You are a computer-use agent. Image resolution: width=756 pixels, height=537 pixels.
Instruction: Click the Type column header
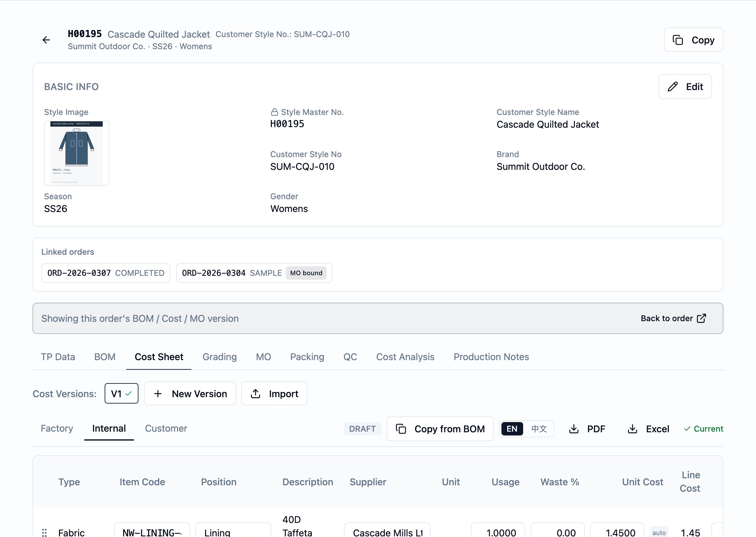69,482
